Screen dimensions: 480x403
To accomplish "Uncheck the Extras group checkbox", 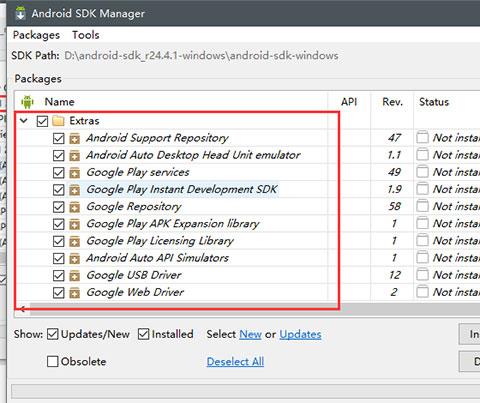I will (42, 121).
